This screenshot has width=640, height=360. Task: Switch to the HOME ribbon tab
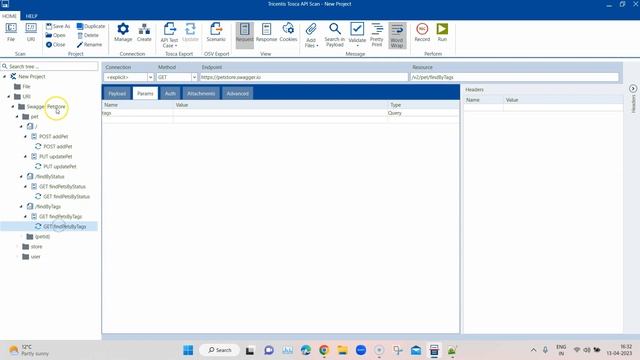click(x=9, y=16)
